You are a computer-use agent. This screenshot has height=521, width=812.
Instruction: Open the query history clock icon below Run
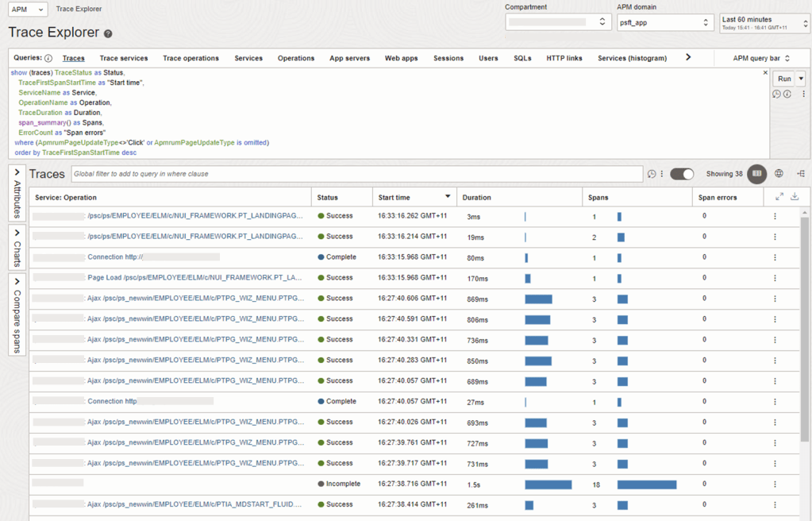[x=776, y=94]
